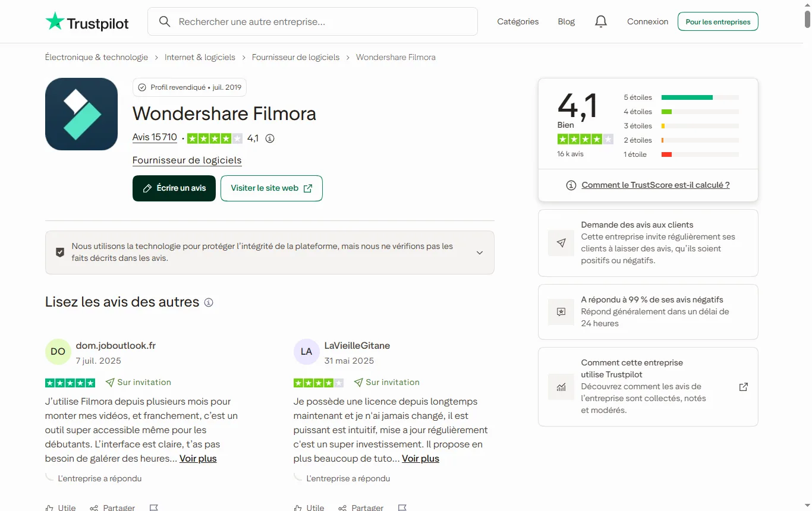Expand LaVieilleGitane review with 'Voir plus'
Screen dimensions: 812x511
[x=420, y=459]
